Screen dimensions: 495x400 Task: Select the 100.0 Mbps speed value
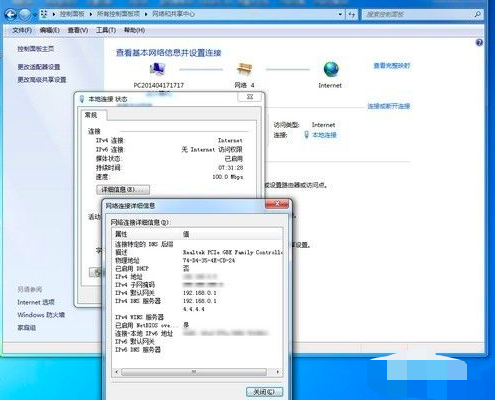coord(228,177)
